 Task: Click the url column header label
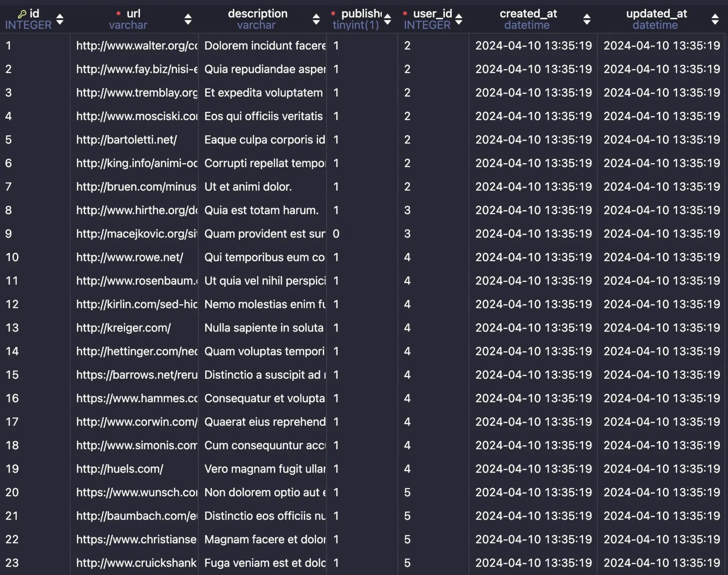coord(133,14)
